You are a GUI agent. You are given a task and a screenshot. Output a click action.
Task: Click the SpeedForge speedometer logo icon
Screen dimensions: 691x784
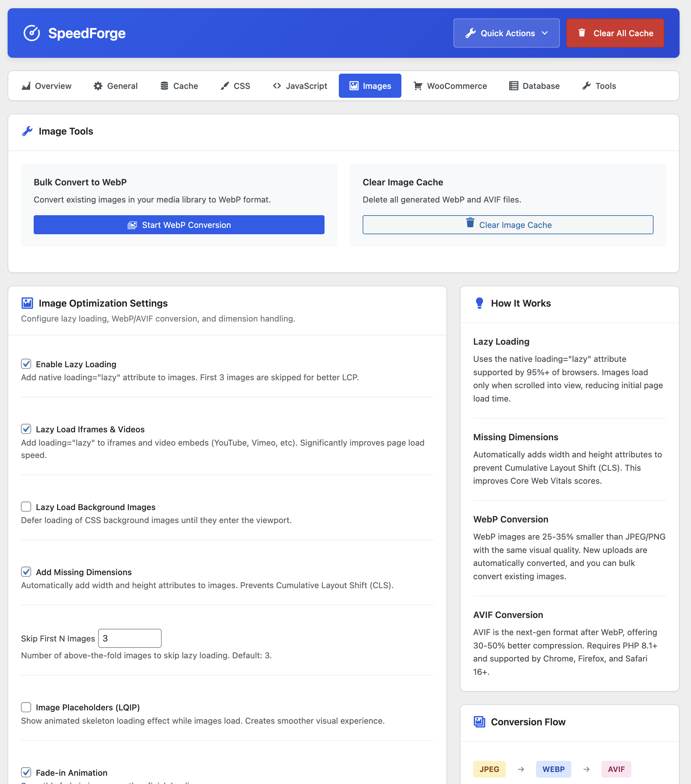pyautogui.click(x=31, y=33)
